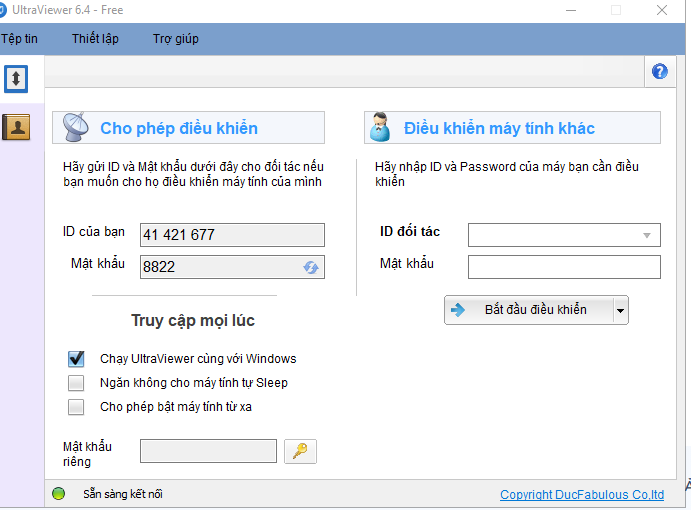Click the Bắt đầu điều khiển button
Viewport: 691px width, 510px height.
pyautogui.click(x=529, y=310)
